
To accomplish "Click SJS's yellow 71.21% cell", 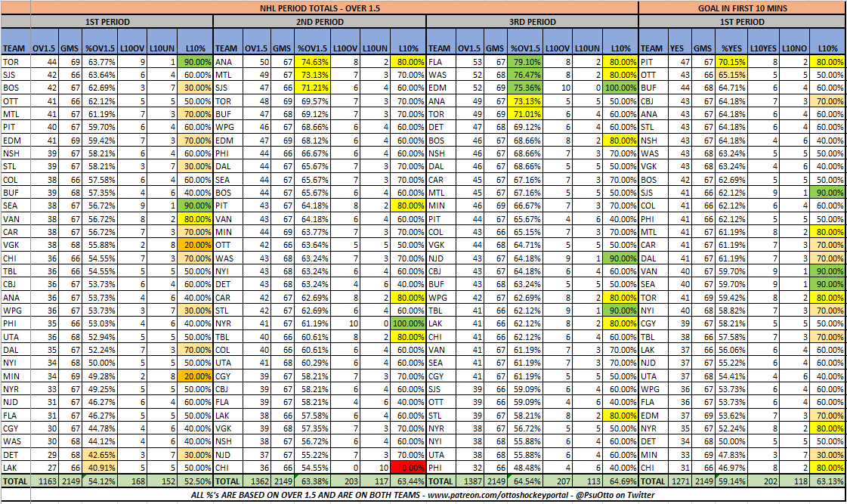I will click(x=312, y=88).
